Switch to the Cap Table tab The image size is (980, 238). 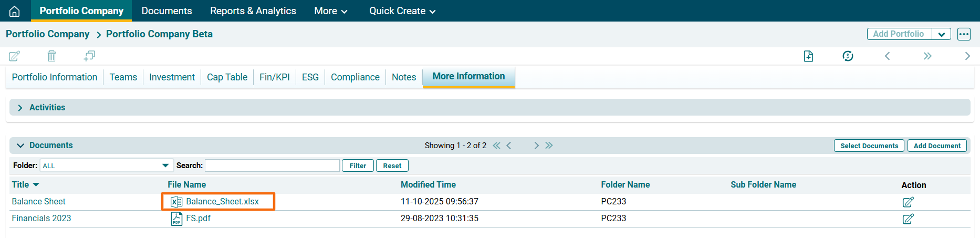(x=227, y=77)
